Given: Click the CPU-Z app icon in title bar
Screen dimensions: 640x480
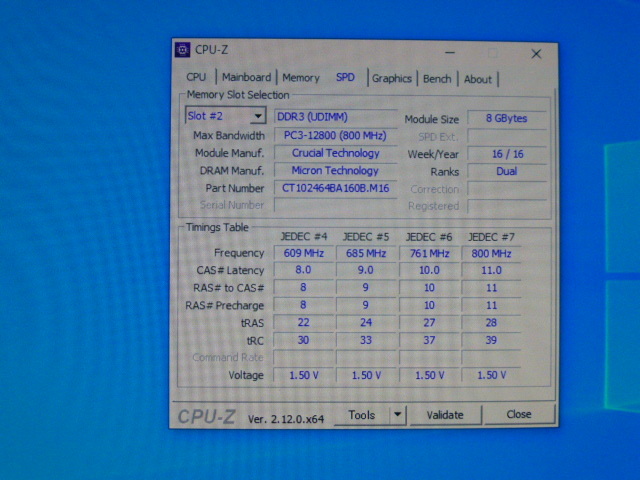Looking at the screenshot, I should (182, 50).
